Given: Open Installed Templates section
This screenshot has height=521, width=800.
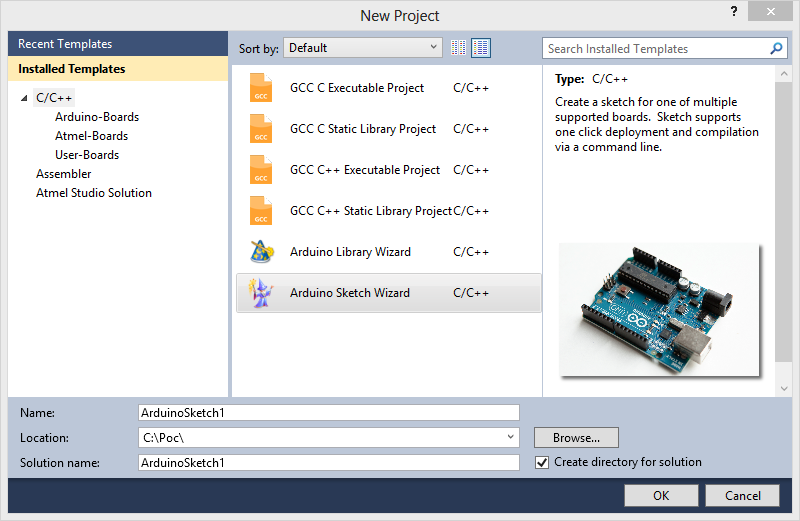Looking at the screenshot, I should coord(118,69).
